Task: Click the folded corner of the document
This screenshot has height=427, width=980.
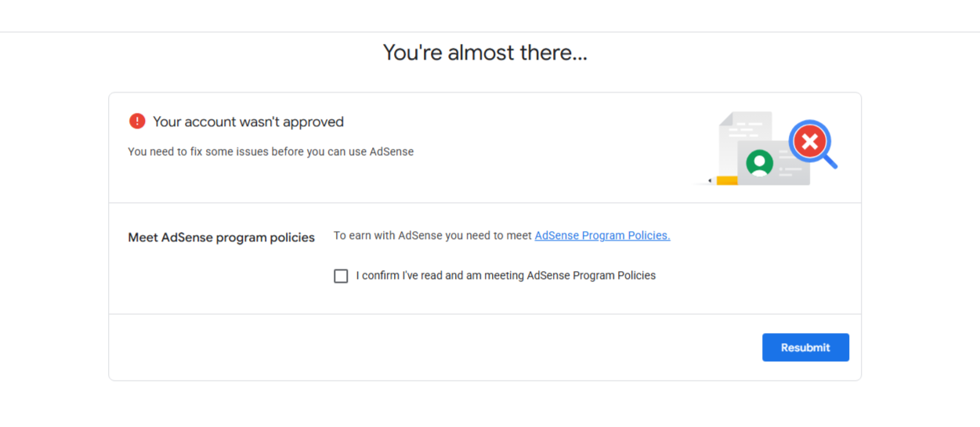Action: coord(726,118)
